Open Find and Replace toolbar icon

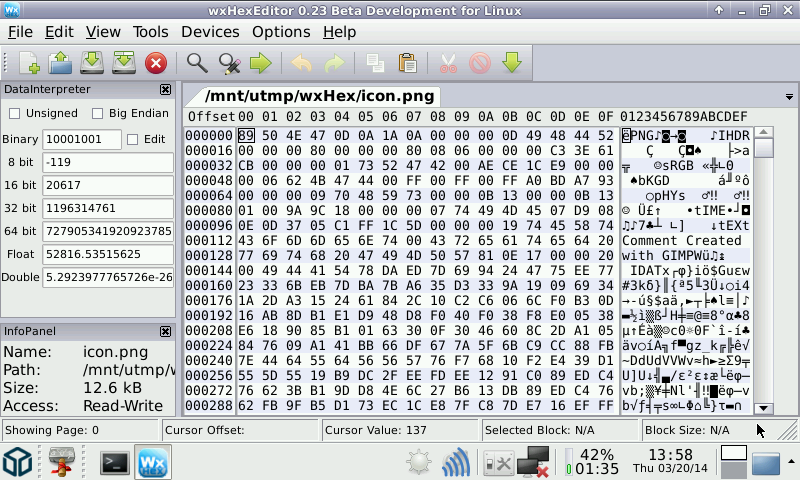pos(229,63)
